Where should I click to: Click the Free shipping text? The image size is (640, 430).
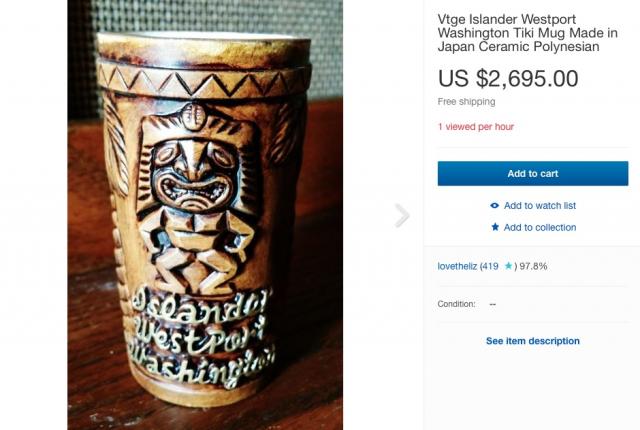click(466, 102)
